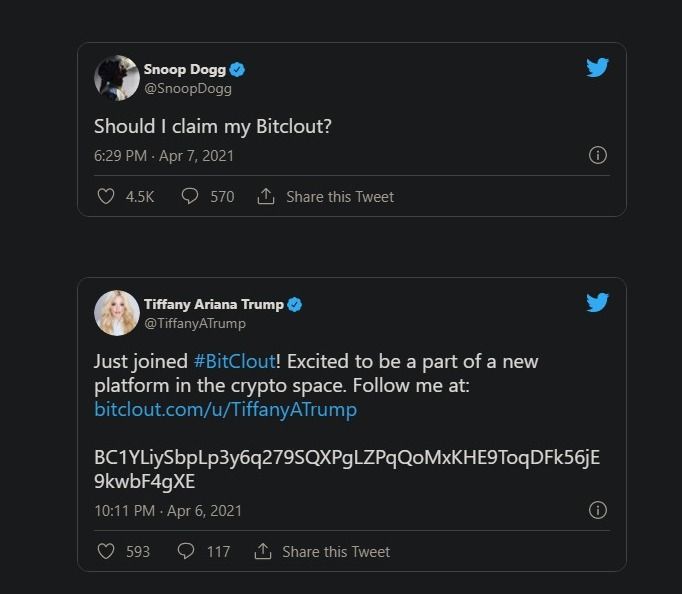Click the share arrow icon on Snoop Dogg's tweet
The image size is (682, 594).
(x=266, y=196)
